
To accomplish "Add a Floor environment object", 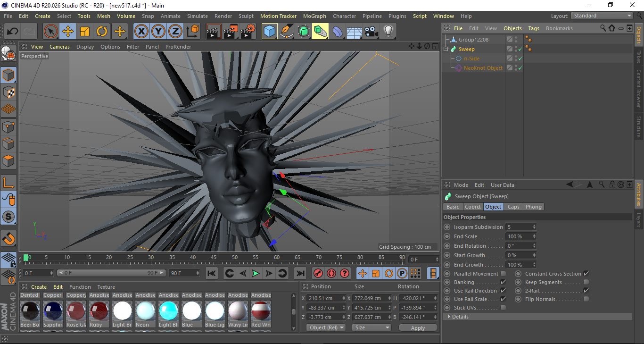I will (355, 32).
